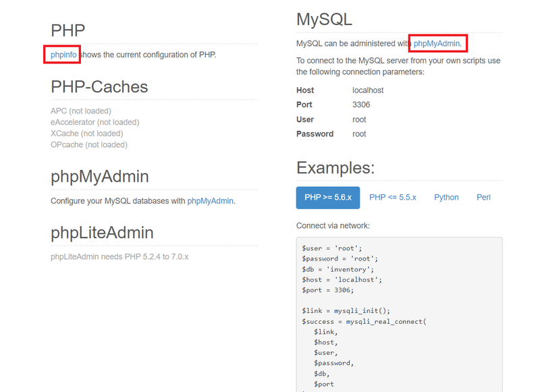
Task: Select the PHP >= 5.6.x tab
Action: coord(328,198)
